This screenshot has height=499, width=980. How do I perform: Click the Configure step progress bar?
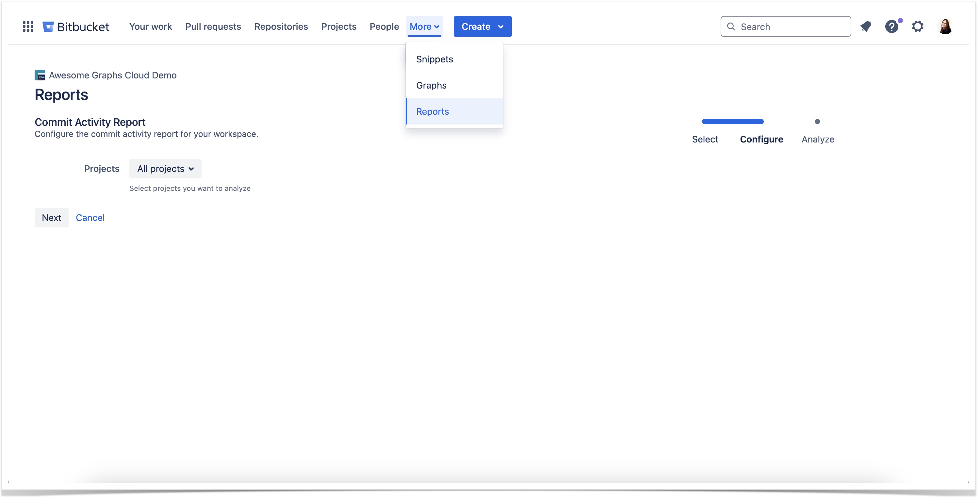[x=732, y=122]
